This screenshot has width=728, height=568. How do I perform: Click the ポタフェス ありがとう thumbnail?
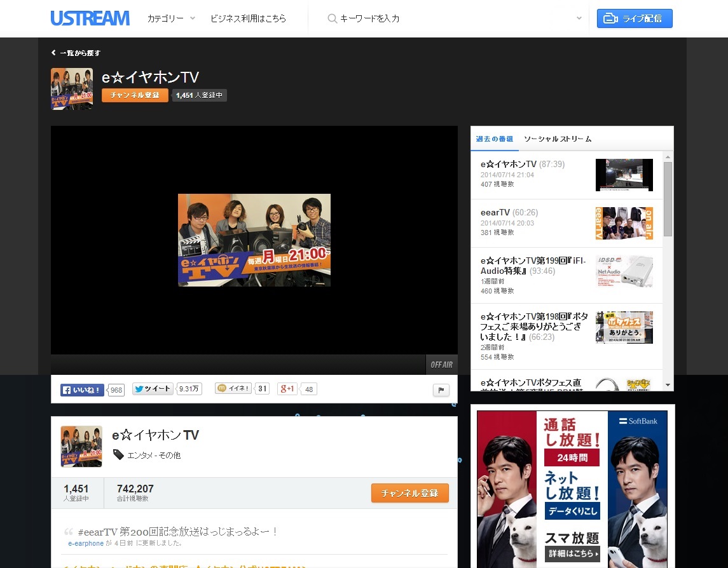624,327
